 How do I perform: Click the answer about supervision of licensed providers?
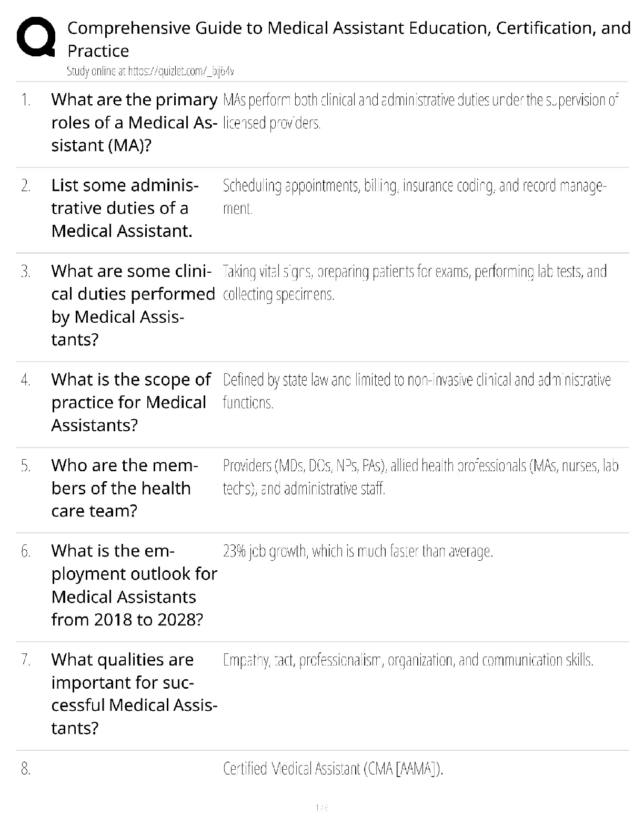420,111
